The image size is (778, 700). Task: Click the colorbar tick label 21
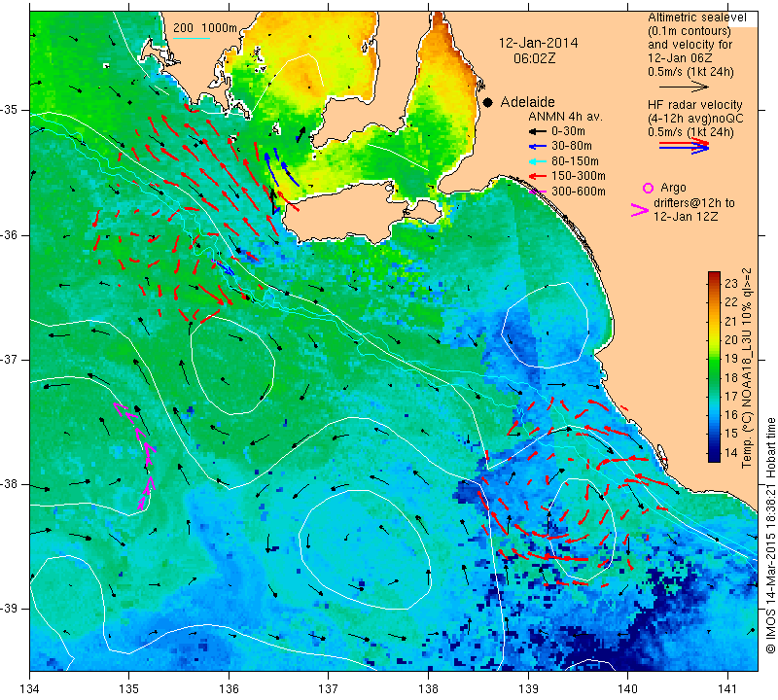pos(731,321)
